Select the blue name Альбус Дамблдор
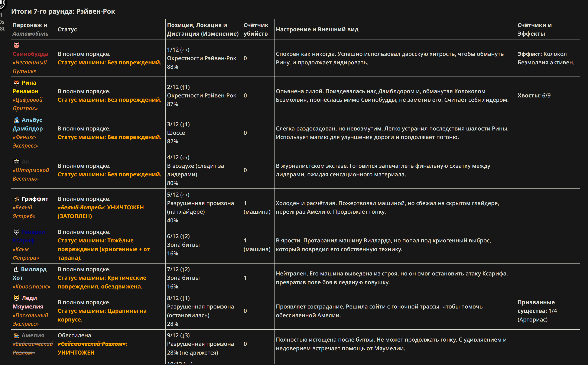The height and width of the screenshot is (365, 588). (x=27, y=124)
